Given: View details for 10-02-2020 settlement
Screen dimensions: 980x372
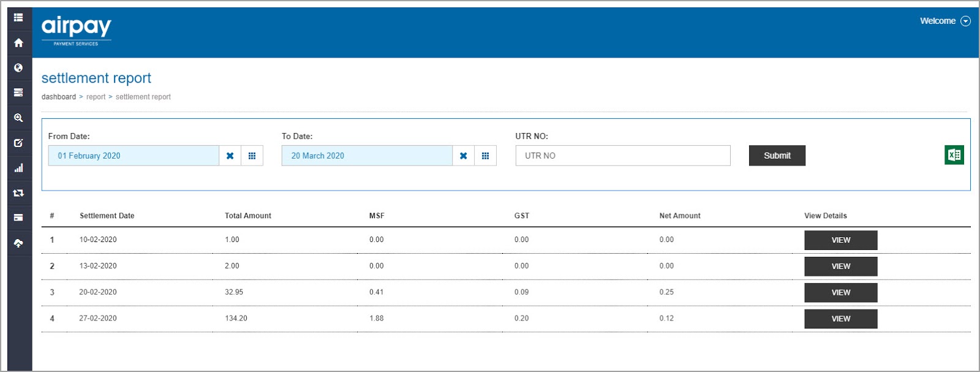Looking at the screenshot, I should click(841, 240).
